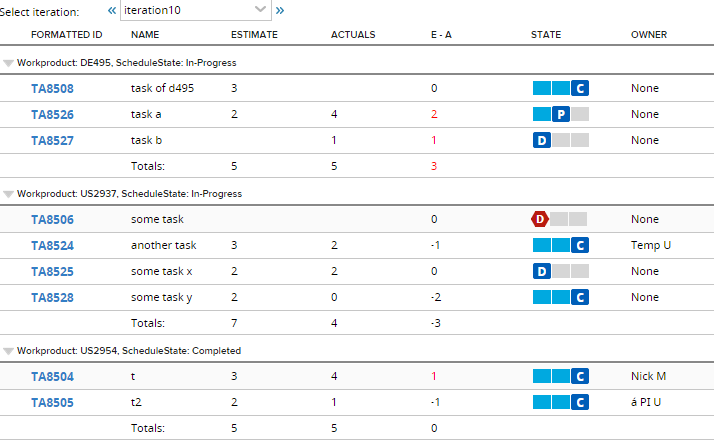Sort by E - A column header
The width and height of the screenshot is (714, 444).
tap(441, 35)
